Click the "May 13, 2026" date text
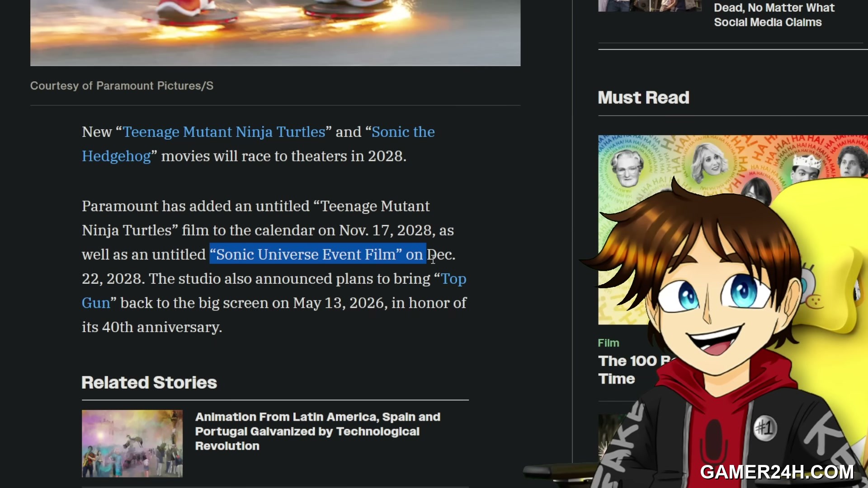 (340, 303)
